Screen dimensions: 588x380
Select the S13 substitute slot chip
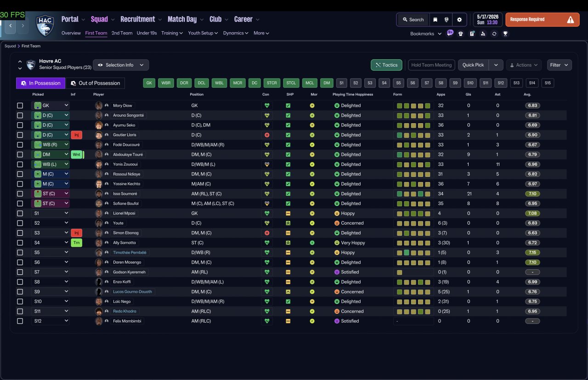pos(517,83)
